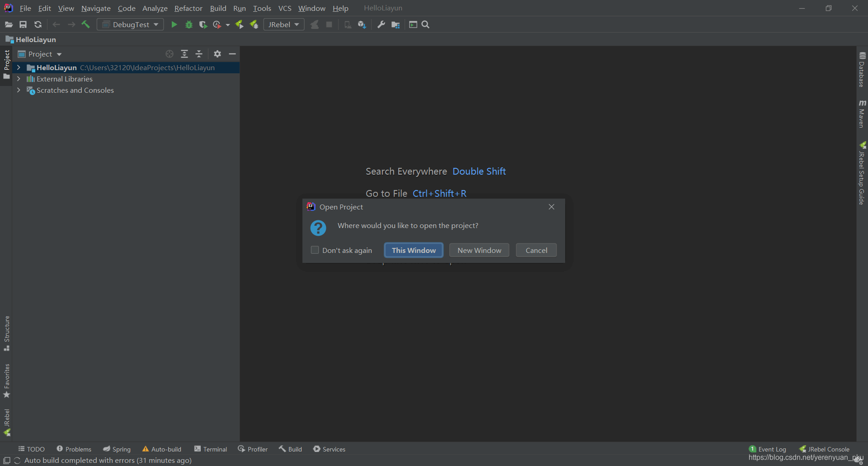Image resolution: width=868 pixels, height=466 pixels.
Task: Hide the Project tool window
Action: [x=232, y=54]
